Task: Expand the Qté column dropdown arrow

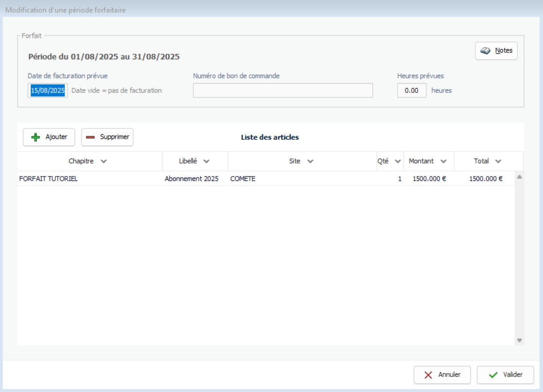Action: click(x=398, y=161)
